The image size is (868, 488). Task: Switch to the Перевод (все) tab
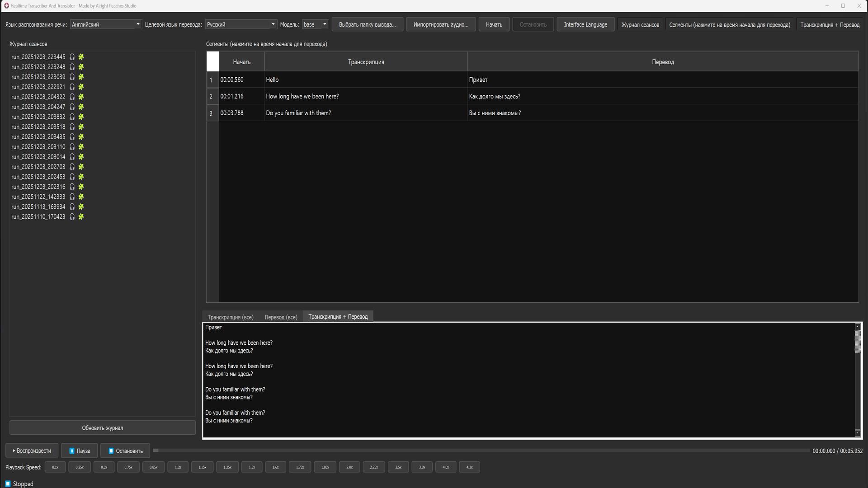click(x=281, y=317)
